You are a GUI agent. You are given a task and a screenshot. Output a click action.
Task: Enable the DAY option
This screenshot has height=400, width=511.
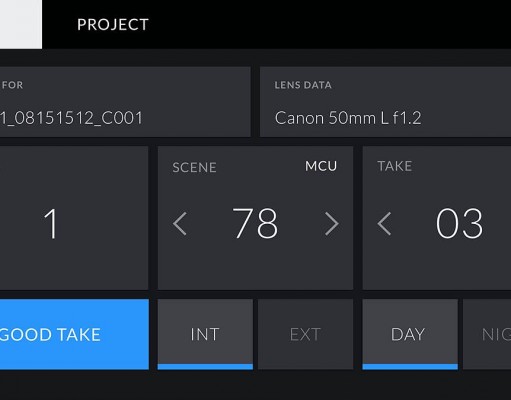[410, 334]
